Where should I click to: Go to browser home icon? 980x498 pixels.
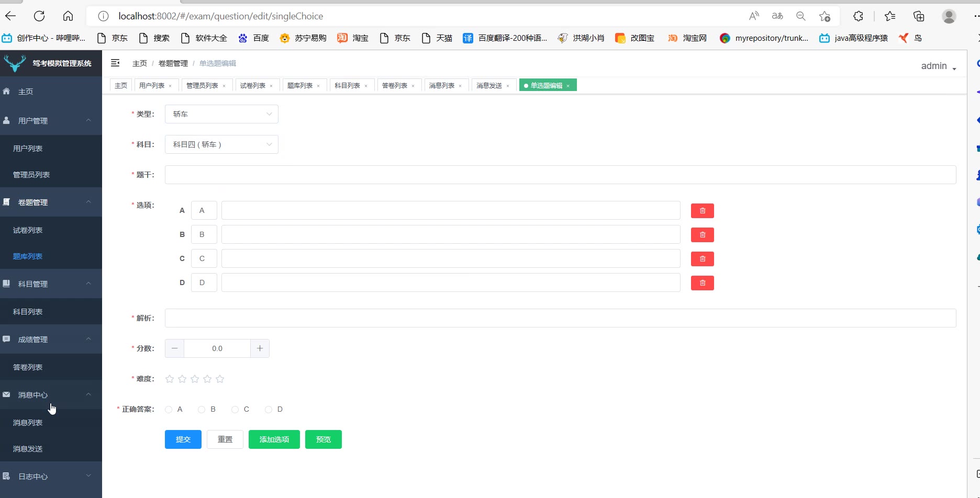[68, 16]
